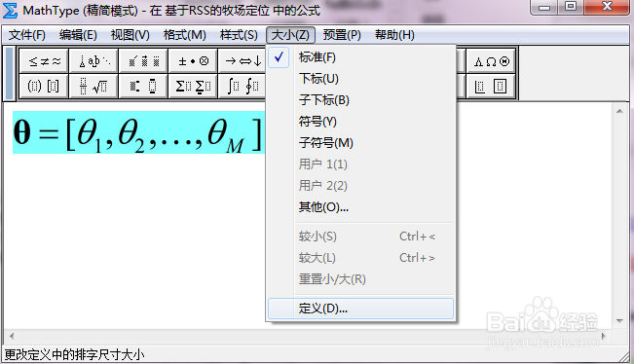Open the 格式(M) menu
This screenshot has width=634, height=364.
(x=185, y=35)
